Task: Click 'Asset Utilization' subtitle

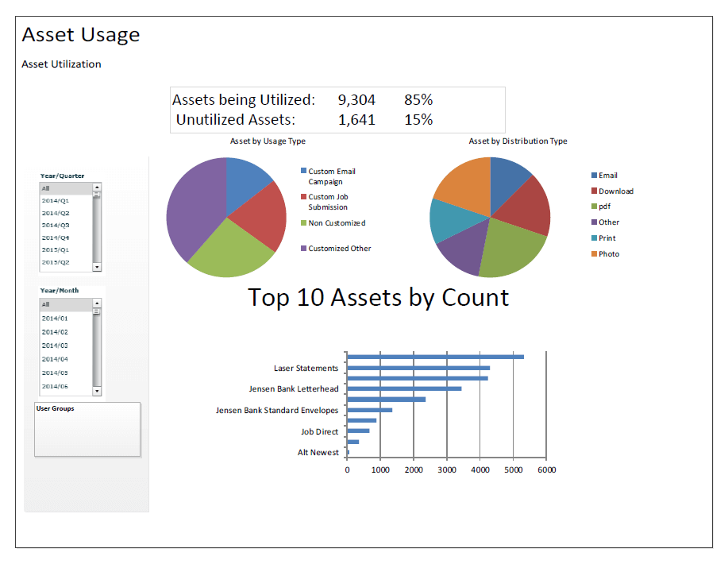Action: [61, 64]
